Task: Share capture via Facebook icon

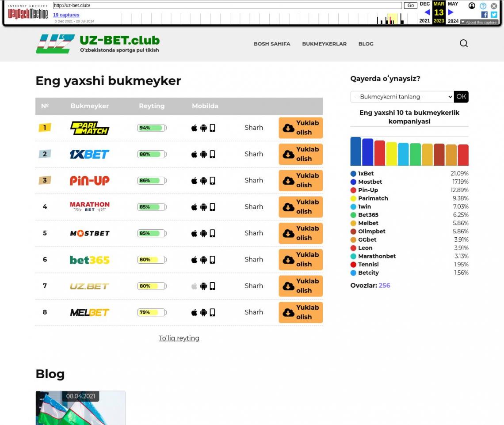Action: click(485, 15)
